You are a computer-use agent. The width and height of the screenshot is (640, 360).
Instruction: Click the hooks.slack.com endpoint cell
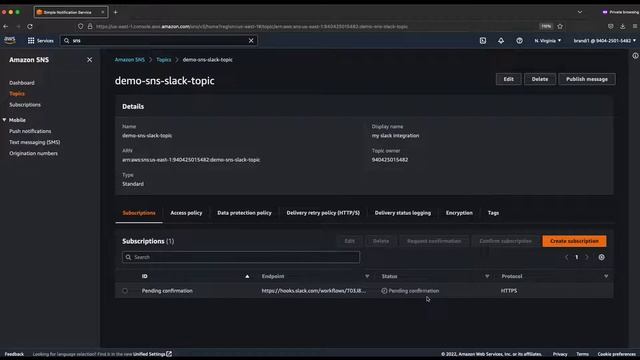pos(313,291)
